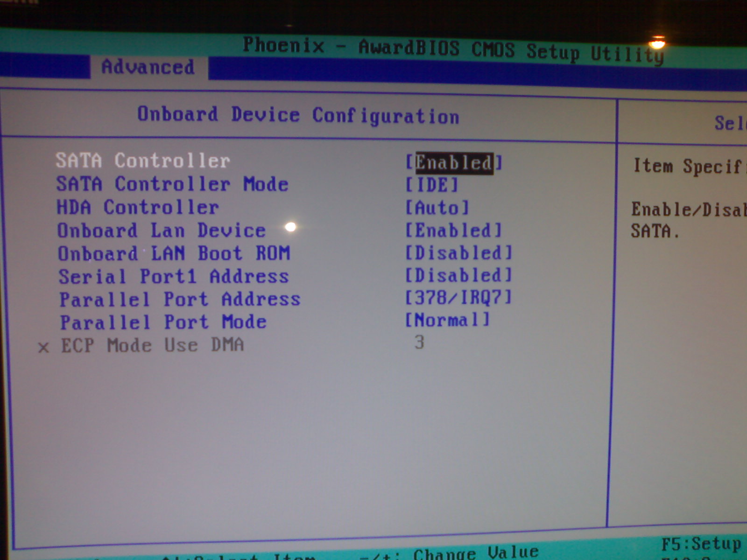Select Parallel Port Mode label
This screenshot has height=560, width=747.
click(163, 322)
